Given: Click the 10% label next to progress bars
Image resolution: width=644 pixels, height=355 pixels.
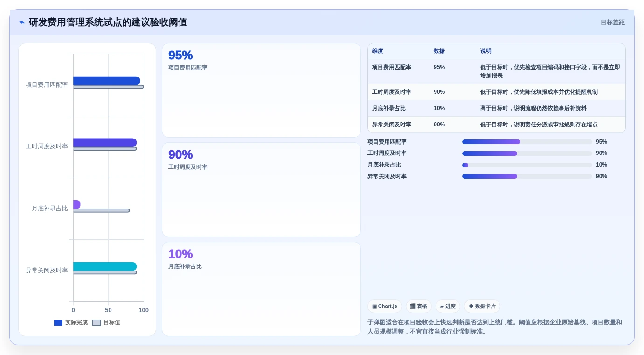Looking at the screenshot, I should [x=602, y=165].
